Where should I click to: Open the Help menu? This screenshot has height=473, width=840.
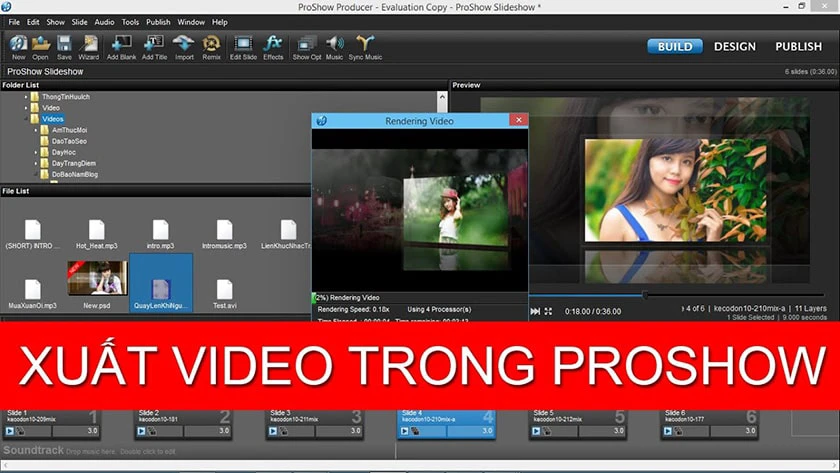[220, 22]
